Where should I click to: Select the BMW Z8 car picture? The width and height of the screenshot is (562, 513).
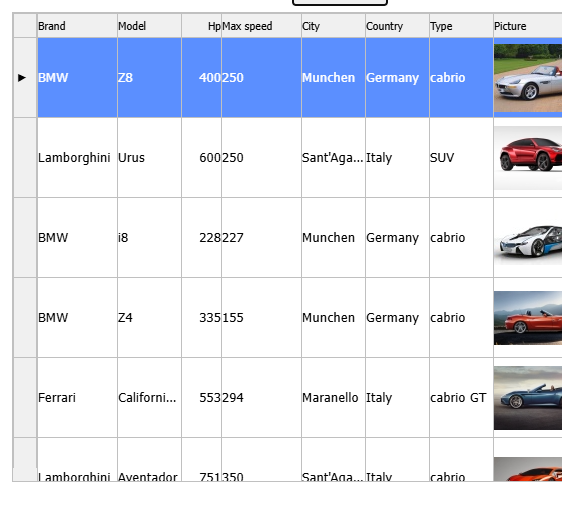[528, 78]
